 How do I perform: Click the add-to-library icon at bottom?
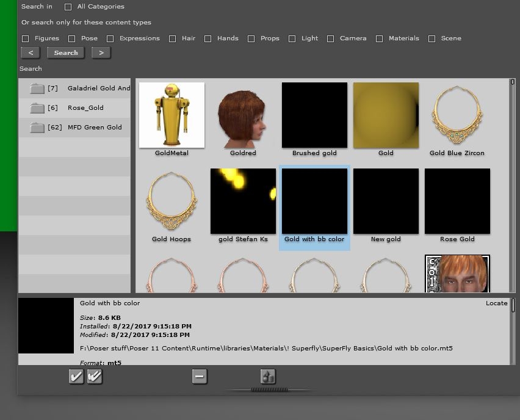267,377
